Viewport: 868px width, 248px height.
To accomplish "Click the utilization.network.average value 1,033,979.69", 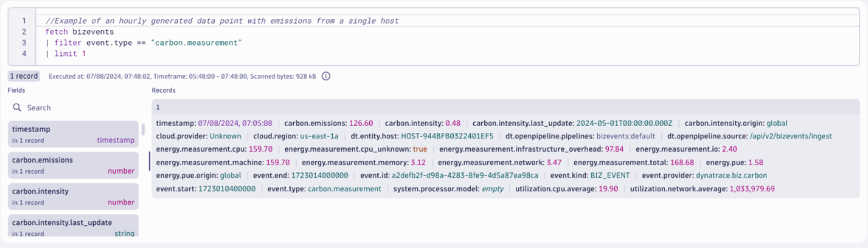I will coord(752,188).
